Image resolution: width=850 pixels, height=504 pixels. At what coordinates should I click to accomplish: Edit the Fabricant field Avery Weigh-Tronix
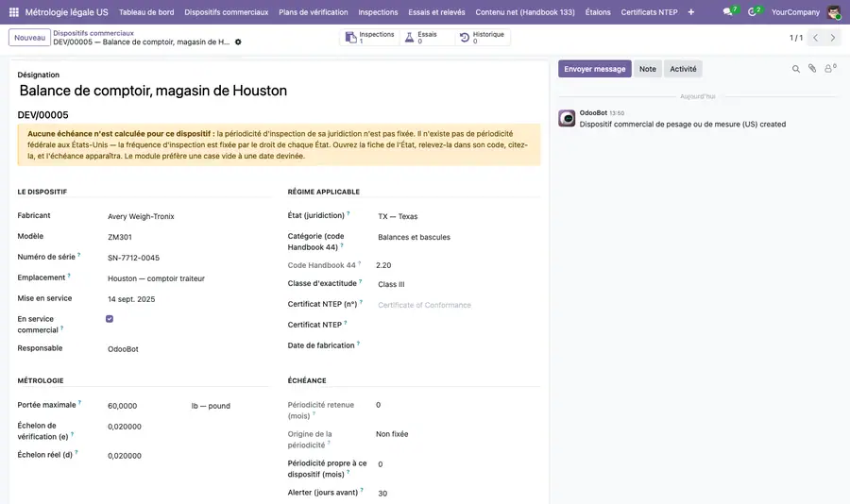click(187, 216)
